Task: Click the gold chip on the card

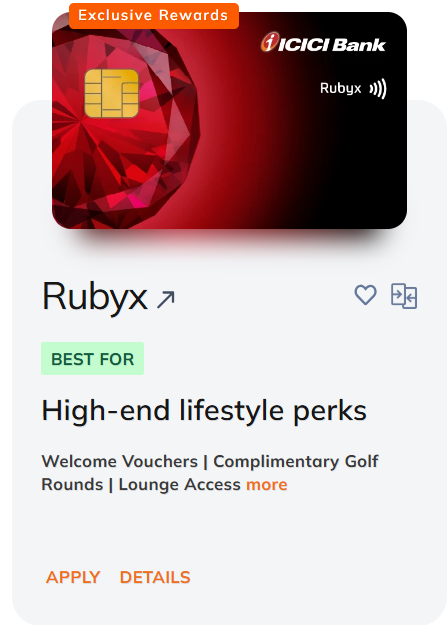Action: (x=112, y=93)
